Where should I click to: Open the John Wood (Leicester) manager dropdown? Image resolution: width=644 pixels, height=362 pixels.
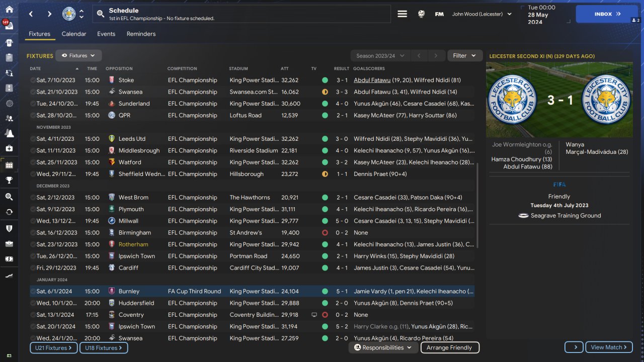click(482, 14)
